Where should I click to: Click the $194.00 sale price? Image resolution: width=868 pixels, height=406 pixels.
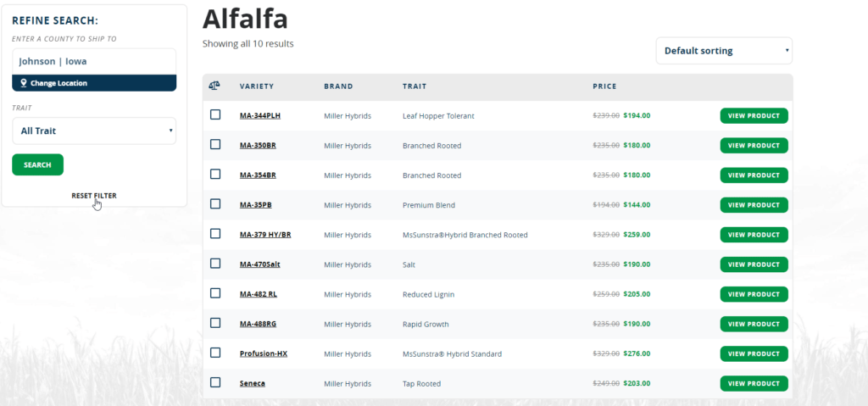(637, 116)
